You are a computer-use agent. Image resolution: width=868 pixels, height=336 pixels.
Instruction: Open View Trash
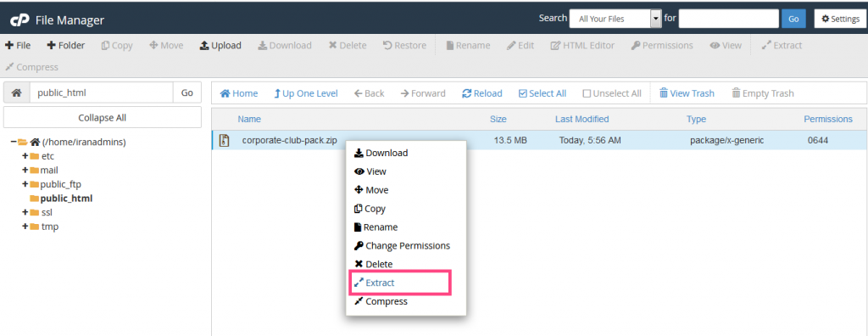click(687, 93)
